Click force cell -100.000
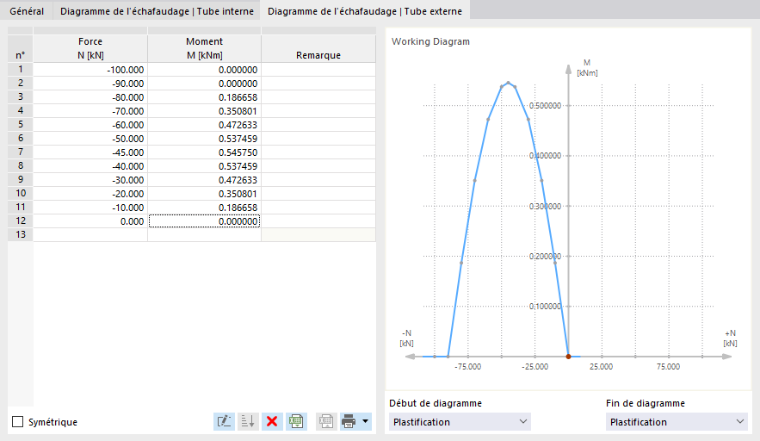The height and width of the screenshot is (441, 760). point(90,70)
